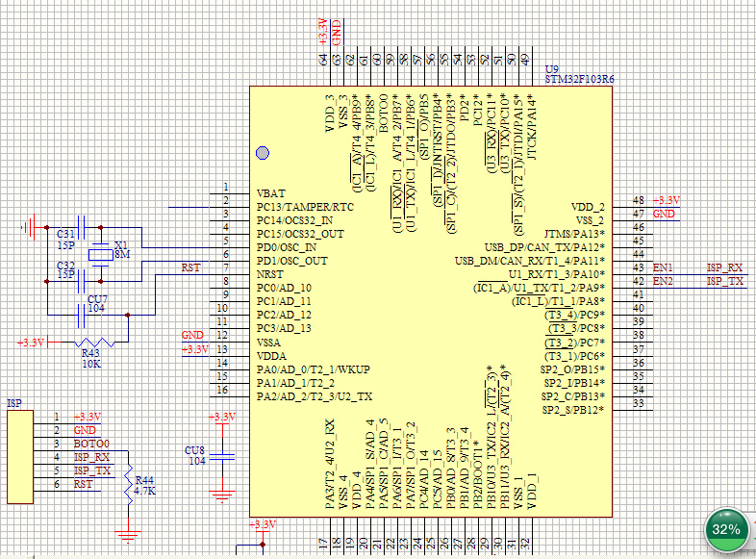Click the JTMS/PA13* pin name
Image resolution: width=756 pixels, height=559 pixels.
(x=574, y=234)
